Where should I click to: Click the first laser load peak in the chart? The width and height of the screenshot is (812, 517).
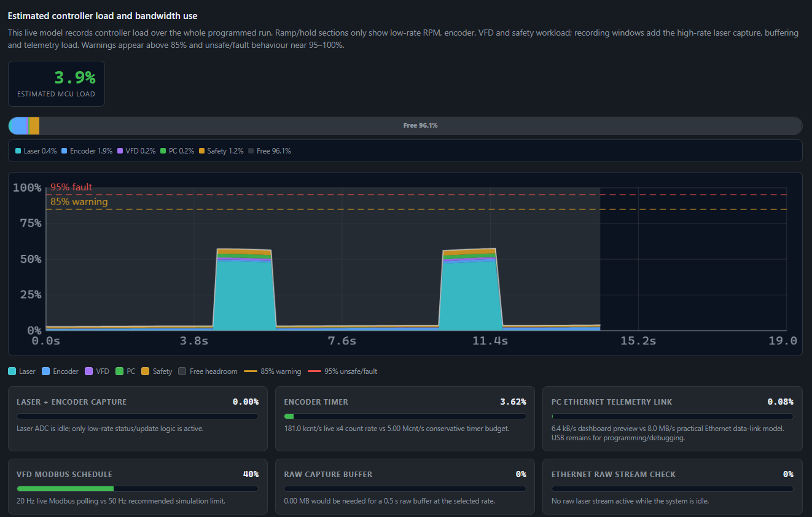[244, 290]
